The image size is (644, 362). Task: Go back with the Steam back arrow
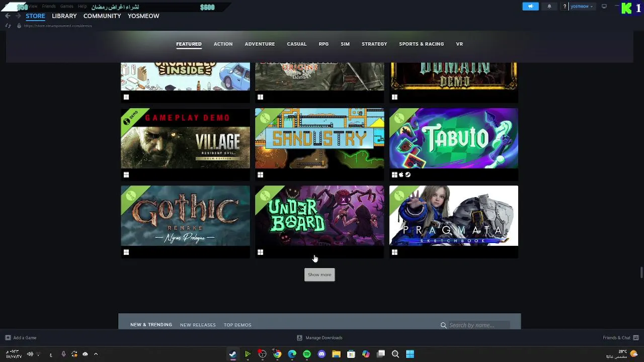(8, 16)
